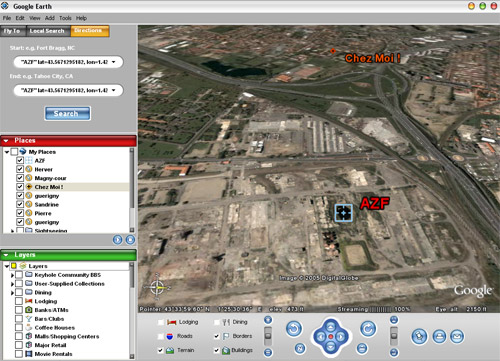
Task: Expand the Dining folder in the Layers tree
Action: pyautogui.click(x=12, y=293)
